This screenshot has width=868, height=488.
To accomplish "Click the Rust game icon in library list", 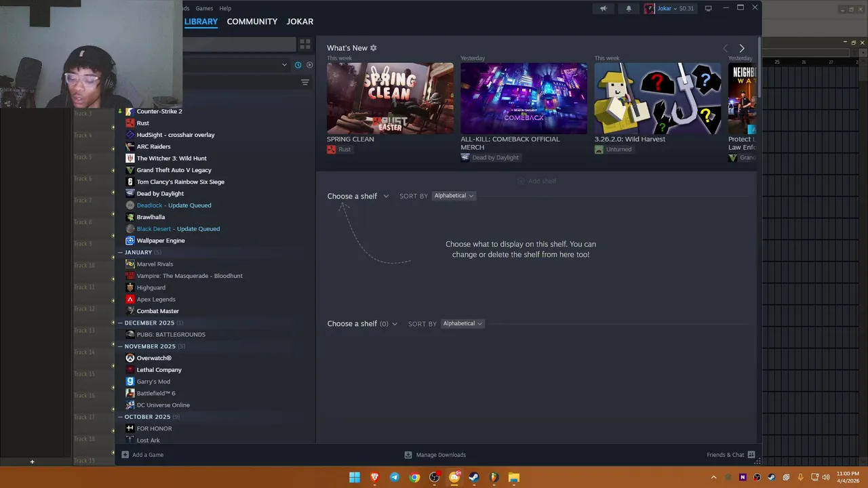I will [130, 123].
